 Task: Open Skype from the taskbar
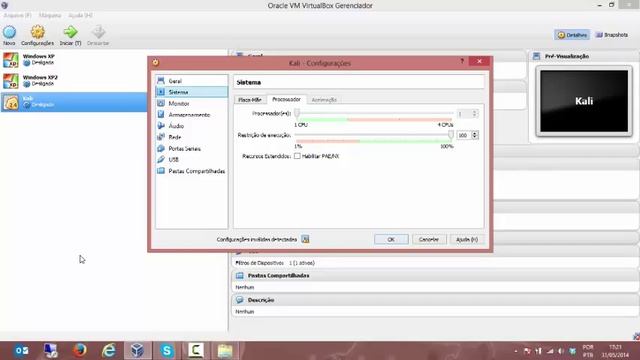pos(167,351)
